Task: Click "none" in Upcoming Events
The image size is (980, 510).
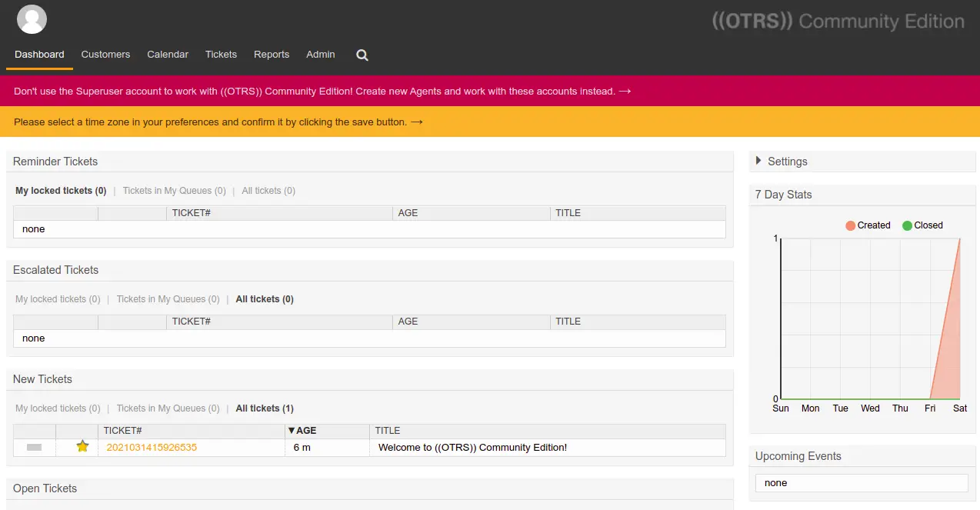Action: pyautogui.click(x=776, y=483)
